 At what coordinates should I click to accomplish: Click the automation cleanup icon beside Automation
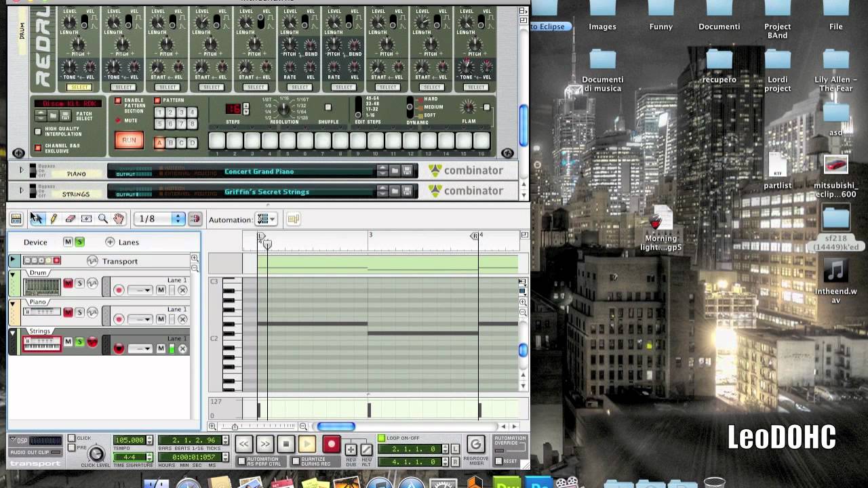[x=293, y=219]
